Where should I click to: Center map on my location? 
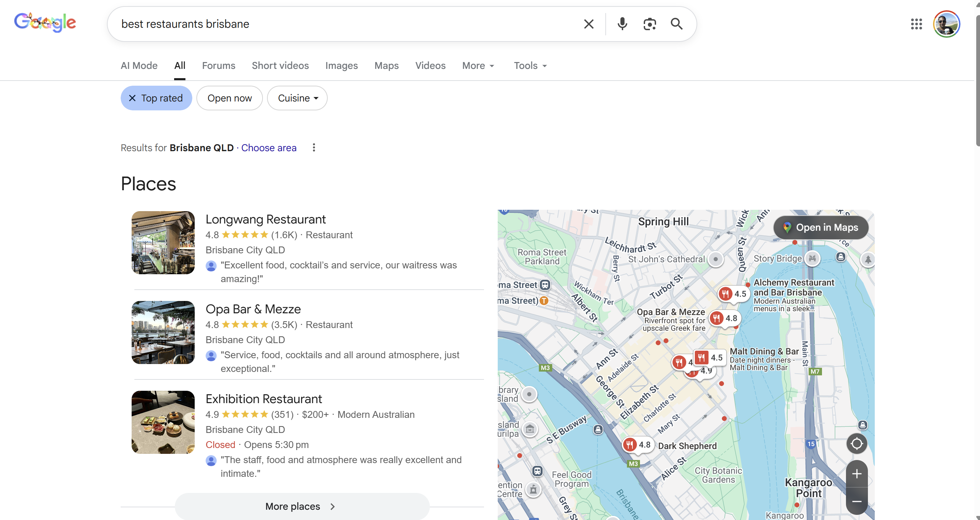coord(856,444)
